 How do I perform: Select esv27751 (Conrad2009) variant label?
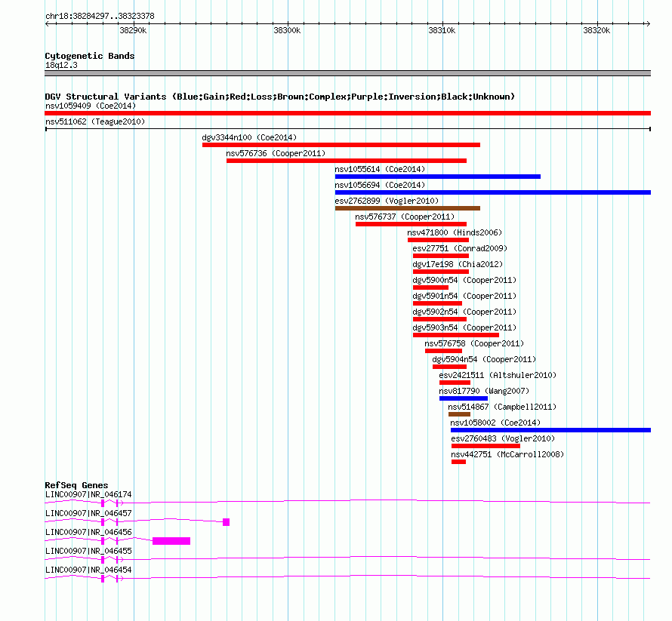(460, 248)
